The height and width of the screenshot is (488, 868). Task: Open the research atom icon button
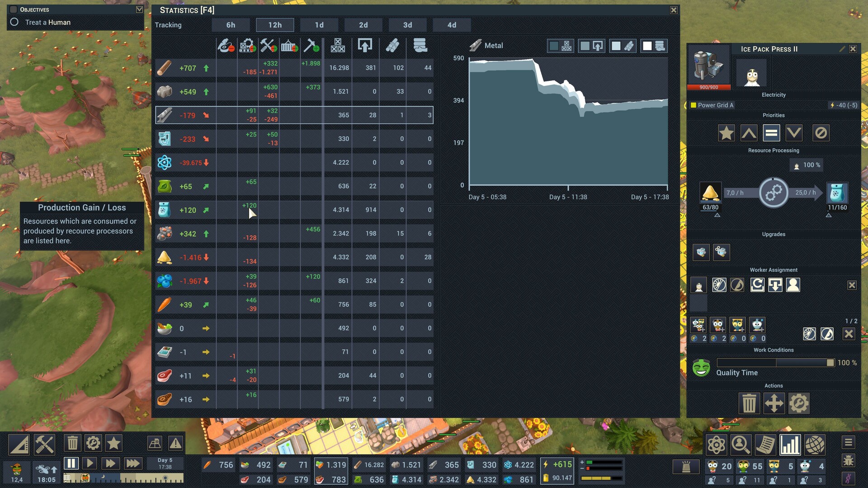(x=717, y=445)
